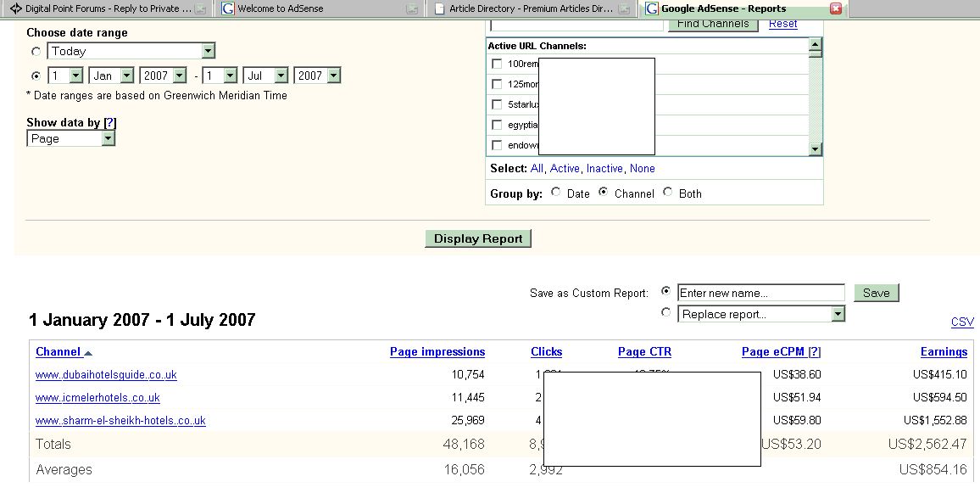This screenshot has width=980, height=493.
Task: Sort by Earnings column header
Action: [944, 351]
